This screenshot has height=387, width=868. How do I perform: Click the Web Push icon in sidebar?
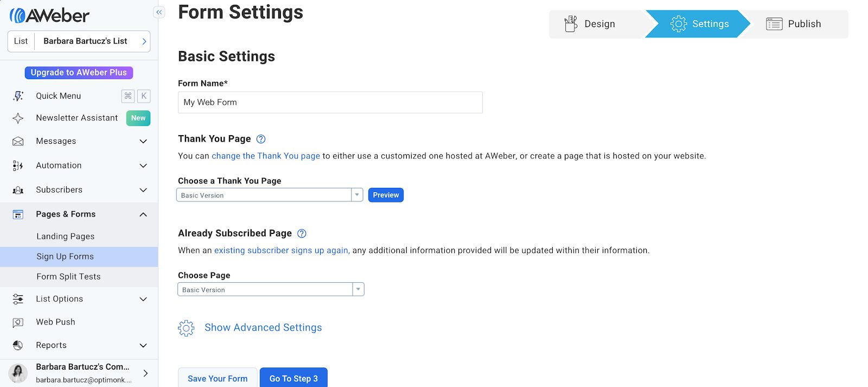click(x=18, y=322)
